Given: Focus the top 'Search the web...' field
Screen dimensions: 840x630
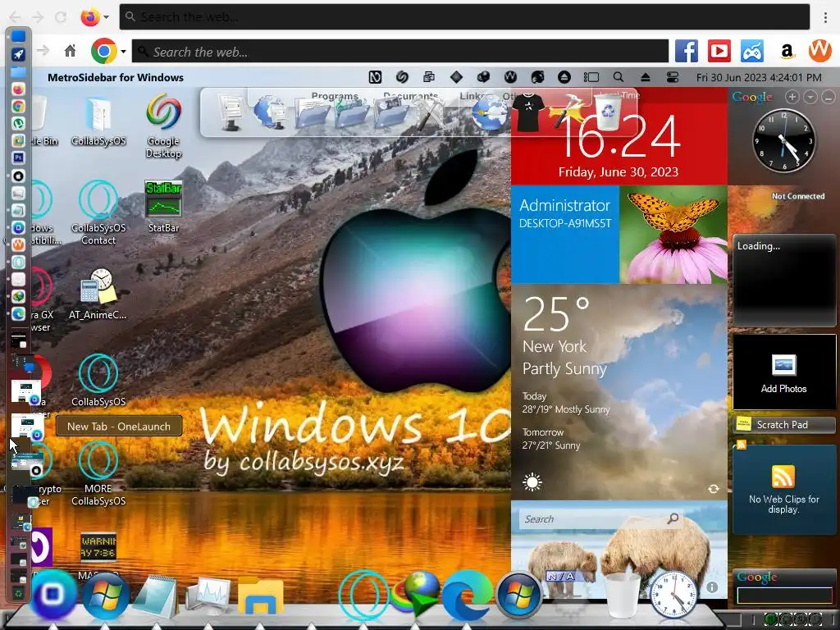Looking at the screenshot, I should pyautogui.click(x=464, y=17).
